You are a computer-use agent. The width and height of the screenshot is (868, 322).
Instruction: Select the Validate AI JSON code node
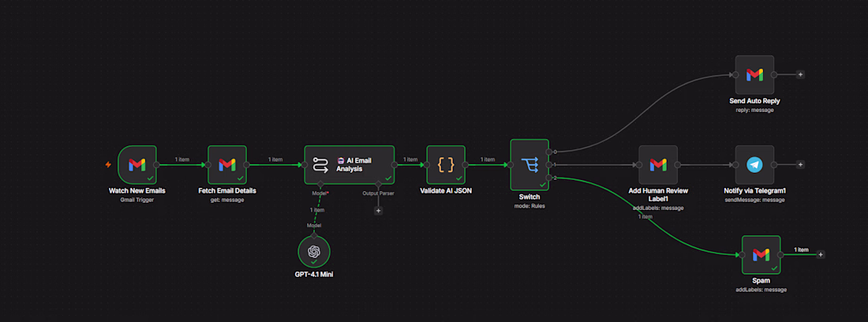(x=446, y=164)
